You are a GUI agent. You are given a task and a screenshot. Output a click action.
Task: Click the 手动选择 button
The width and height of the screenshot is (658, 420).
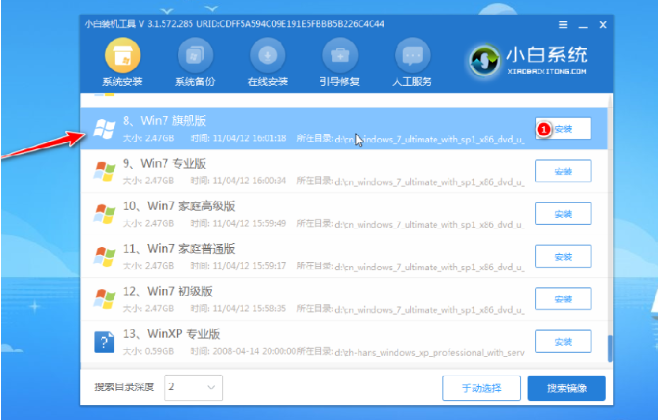[x=481, y=388]
